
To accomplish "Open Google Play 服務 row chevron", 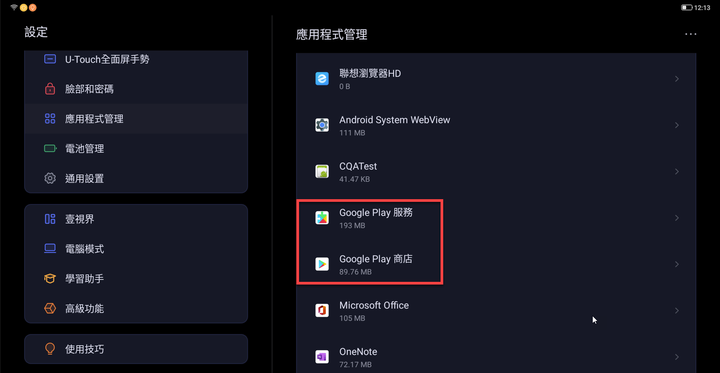I will click(677, 218).
